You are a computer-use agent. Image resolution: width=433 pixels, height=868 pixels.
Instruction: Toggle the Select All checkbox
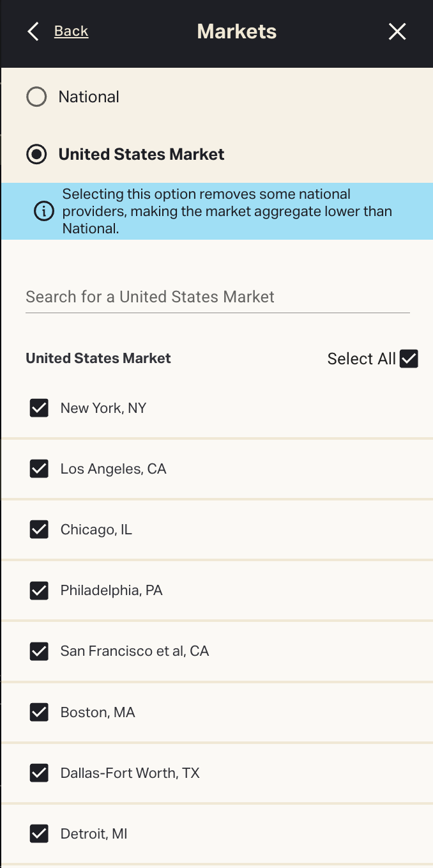point(409,359)
